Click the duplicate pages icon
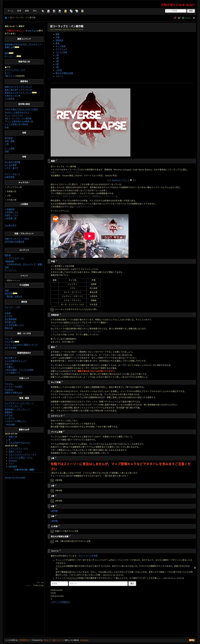Image resolution: width=200 pixels, height=644 pixels. [x=71, y=11]
